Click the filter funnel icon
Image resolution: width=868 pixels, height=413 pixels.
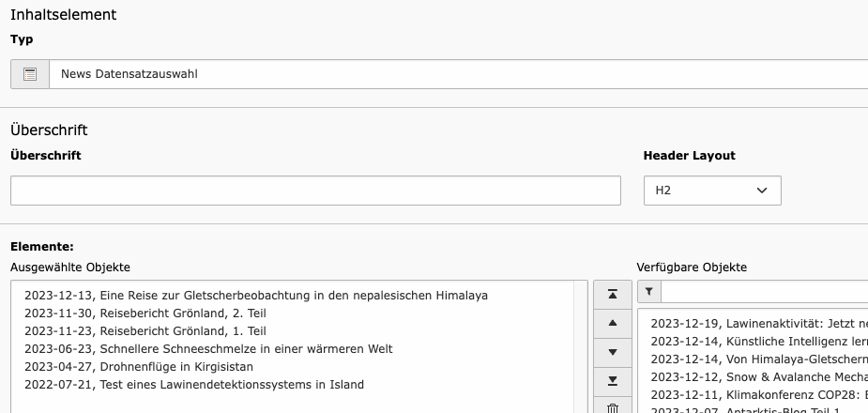[x=648, y=291]
